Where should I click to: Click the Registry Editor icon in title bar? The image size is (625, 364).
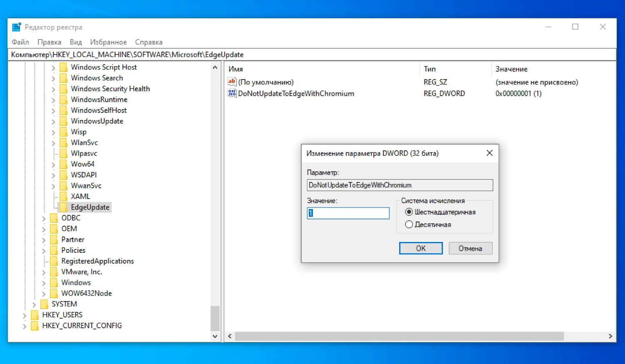coord(16,27)
